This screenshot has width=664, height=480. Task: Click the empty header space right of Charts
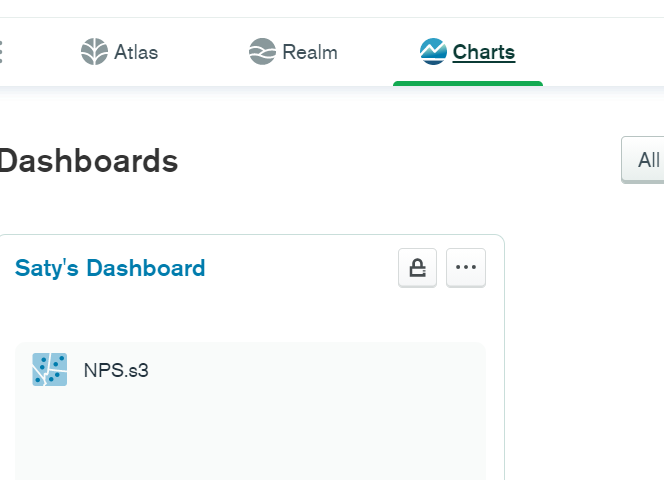click(603, 52)
